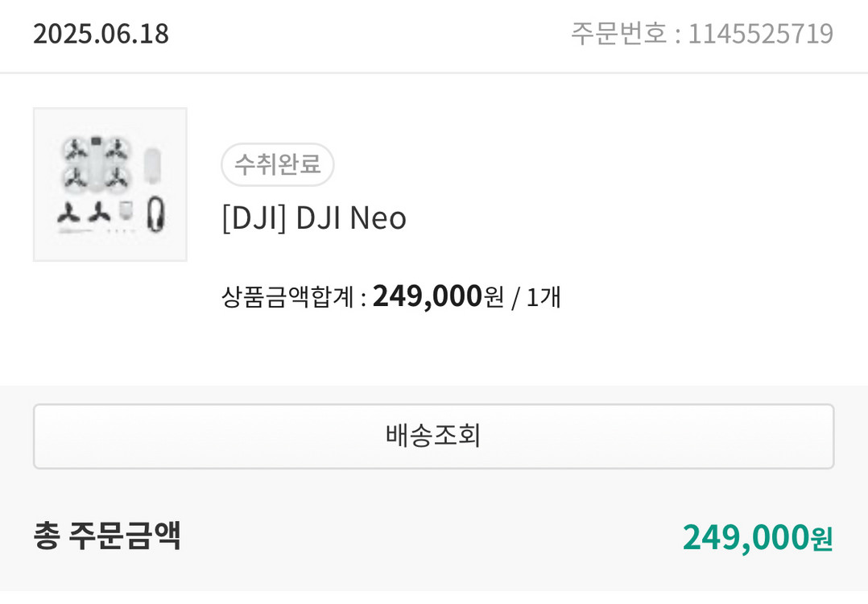
Task: Click the rounded 수취완료 pill element
Action: (277, 164)
